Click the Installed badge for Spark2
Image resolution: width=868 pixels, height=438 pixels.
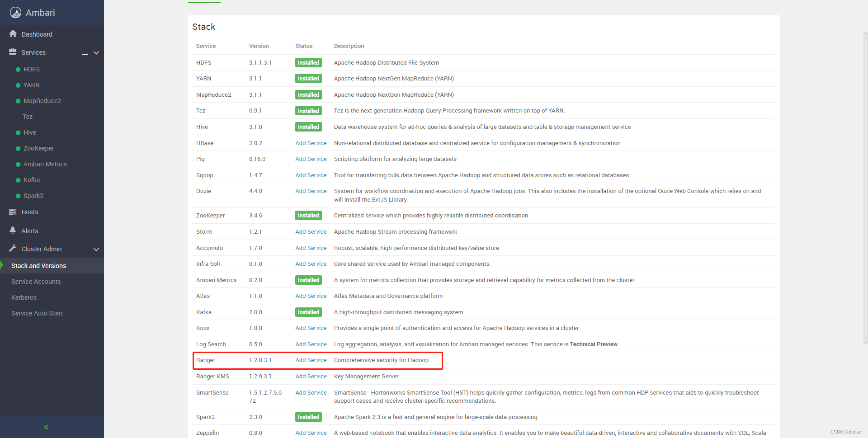coord(308,417)
